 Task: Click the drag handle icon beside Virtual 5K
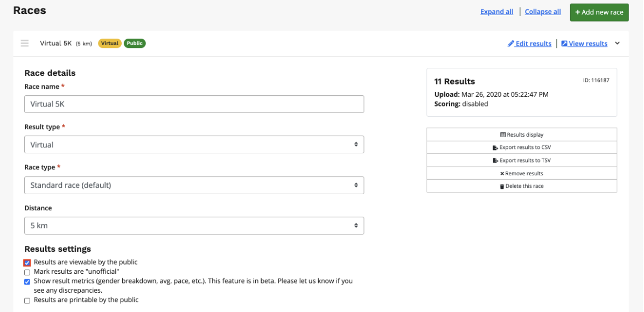(25, 44)
